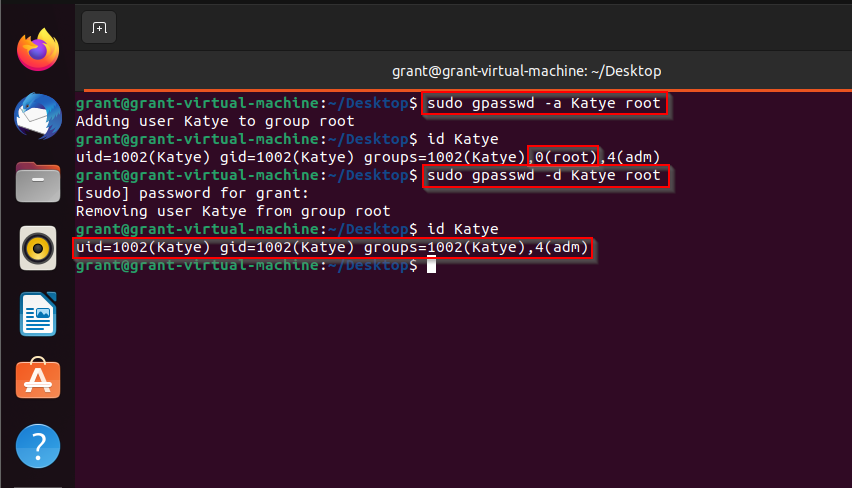Open the Files manager dock icon
The width and height of the screenshot is (852, 488).
pyautogui.click(x=38, y=183)
